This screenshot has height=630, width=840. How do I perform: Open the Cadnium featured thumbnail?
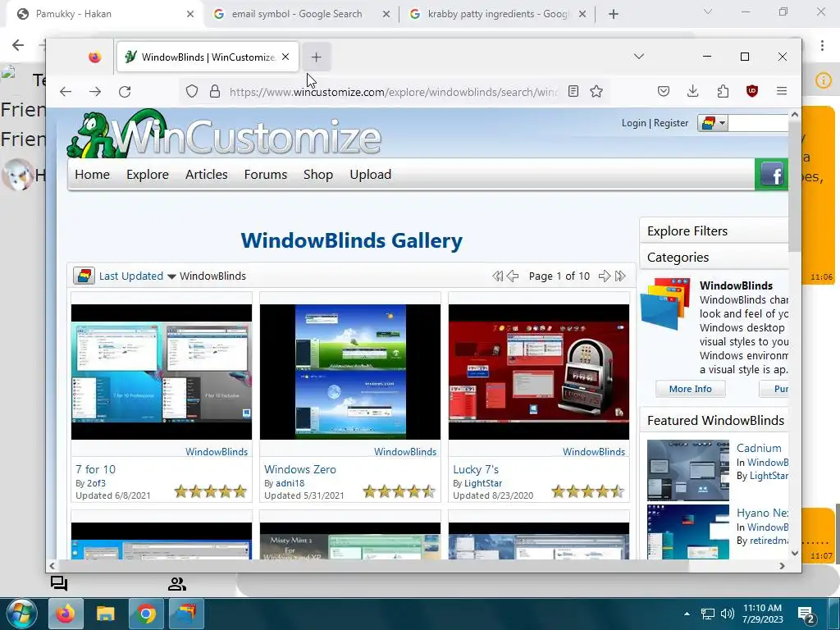688,470
